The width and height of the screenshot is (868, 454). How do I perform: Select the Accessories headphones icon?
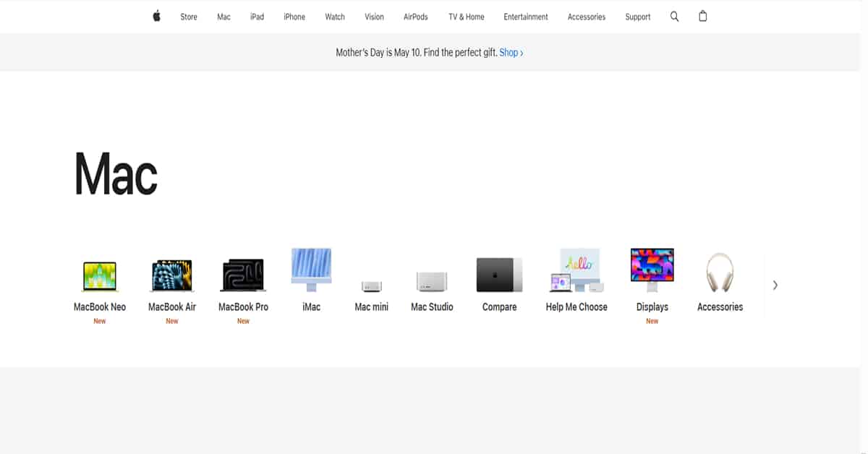tap(720, 273)
